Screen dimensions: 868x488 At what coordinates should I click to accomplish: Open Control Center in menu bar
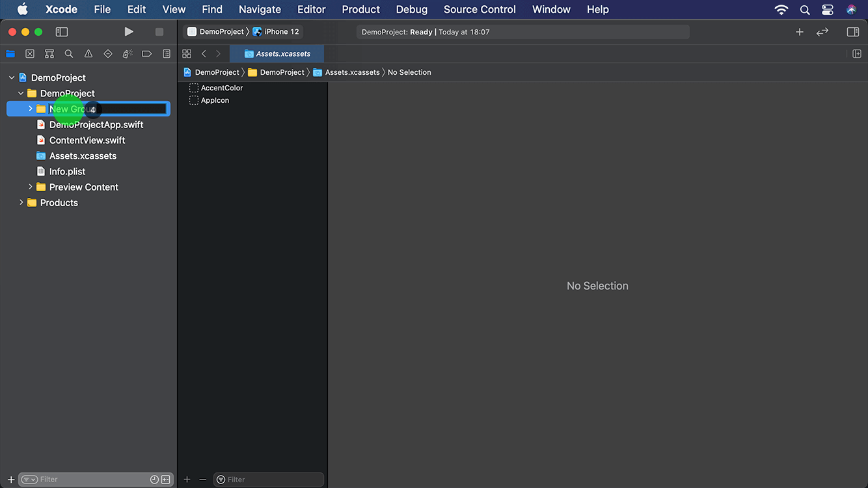tap(828, 10)
